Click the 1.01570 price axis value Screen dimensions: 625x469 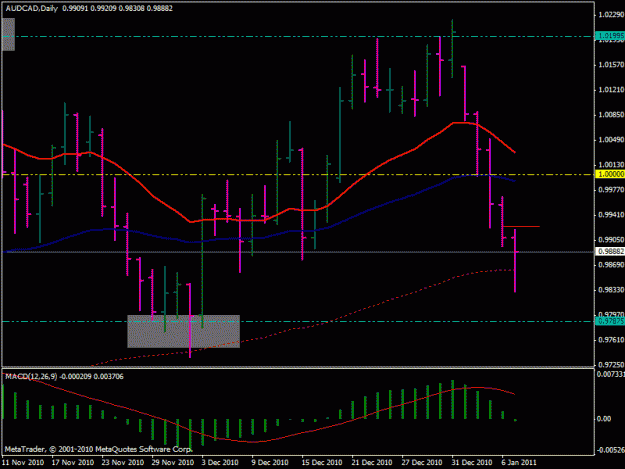pos(611,65)
